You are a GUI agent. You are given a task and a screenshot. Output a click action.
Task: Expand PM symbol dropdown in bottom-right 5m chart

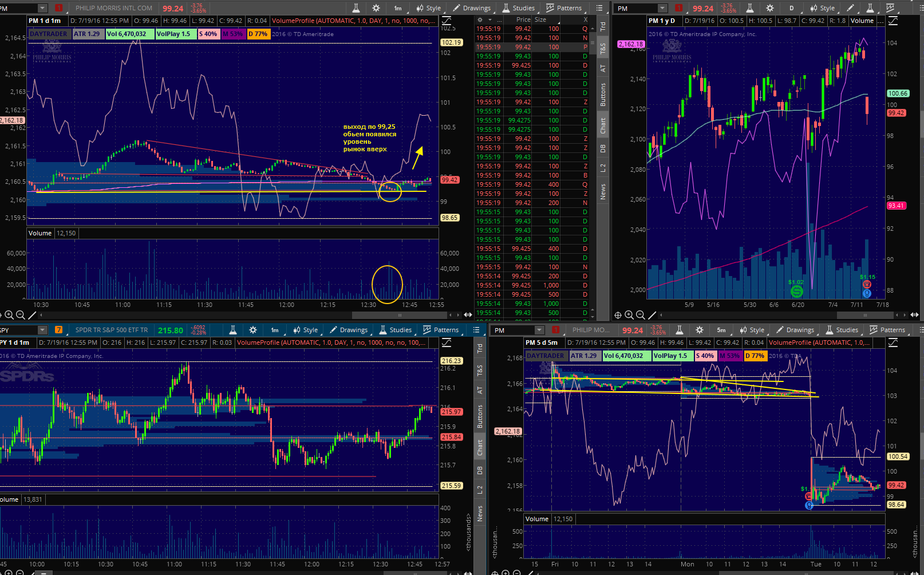point(539,330)
